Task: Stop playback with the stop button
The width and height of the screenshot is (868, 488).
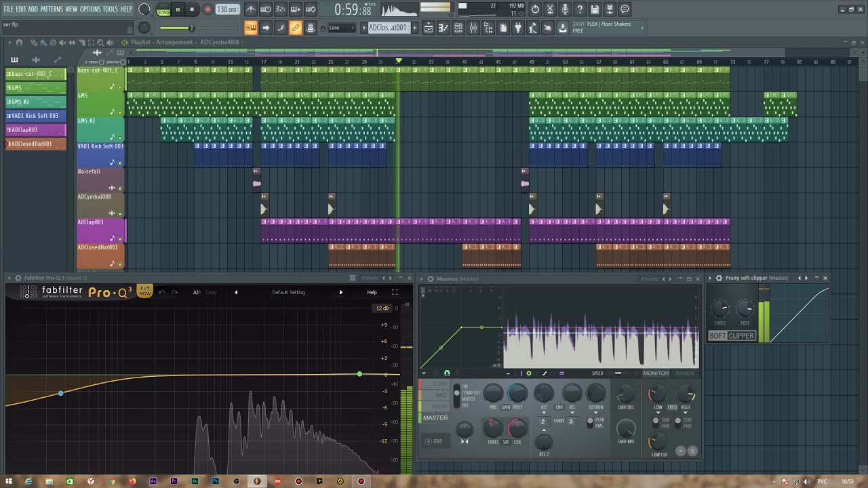Action: (x=192, y=9)
